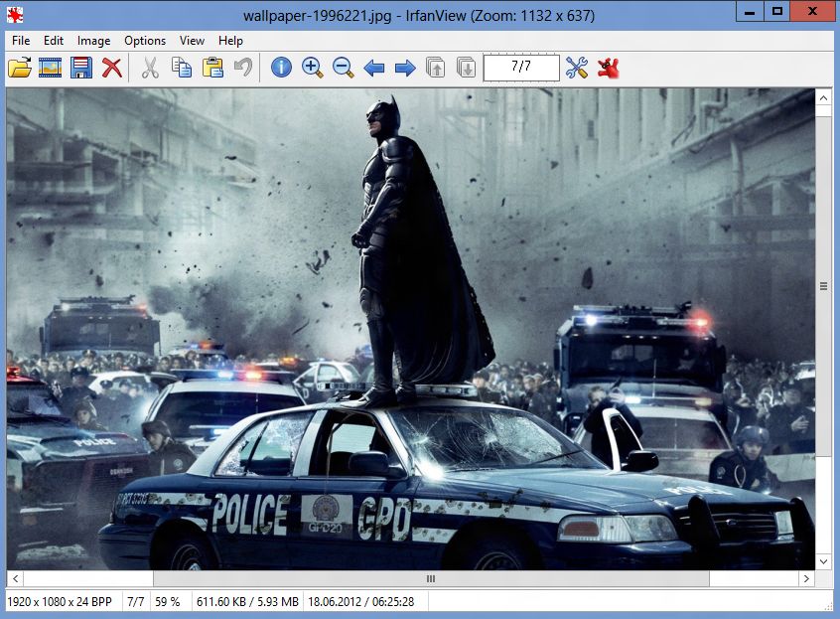Click the horizontal scrollbar thumb

click(x=431, y=579)
